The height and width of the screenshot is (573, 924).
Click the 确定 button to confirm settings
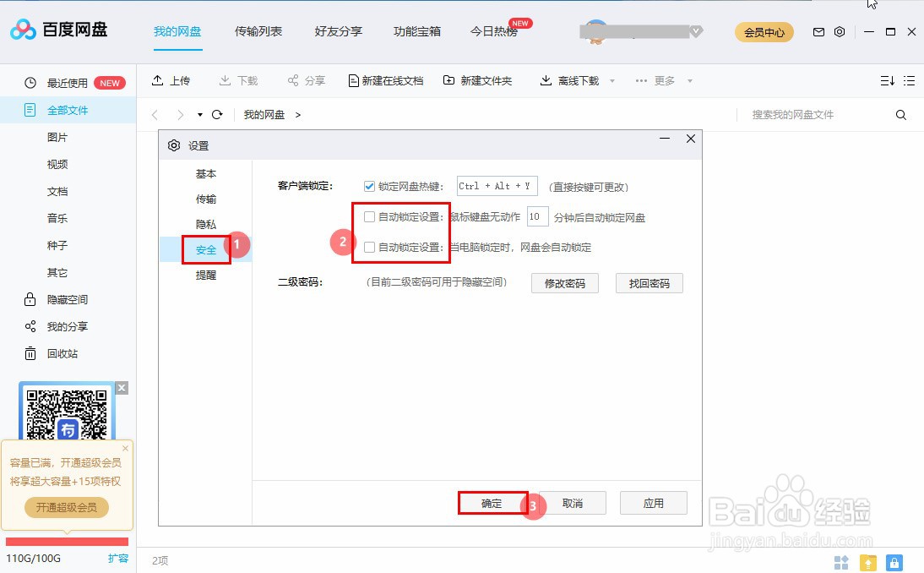[x=493, y=503]
